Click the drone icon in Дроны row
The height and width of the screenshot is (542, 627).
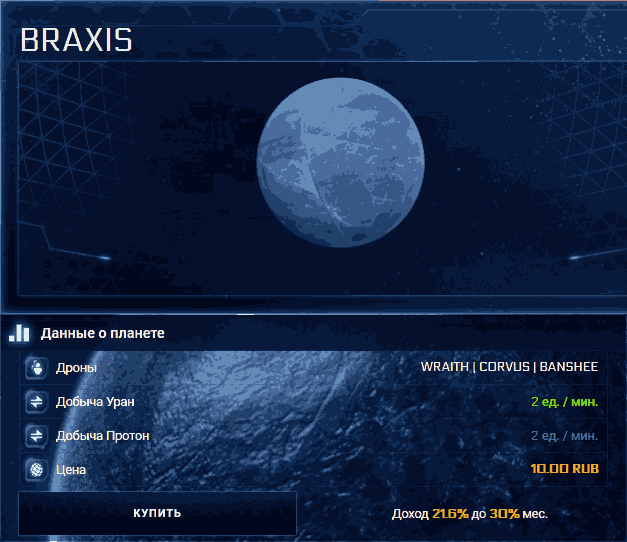[37, 367]
